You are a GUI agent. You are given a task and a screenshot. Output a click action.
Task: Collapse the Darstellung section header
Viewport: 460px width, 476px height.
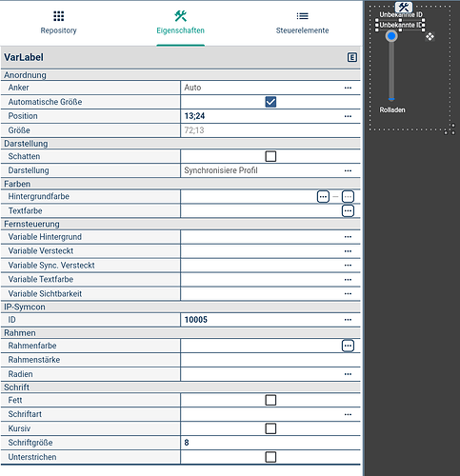click(180, 144)
